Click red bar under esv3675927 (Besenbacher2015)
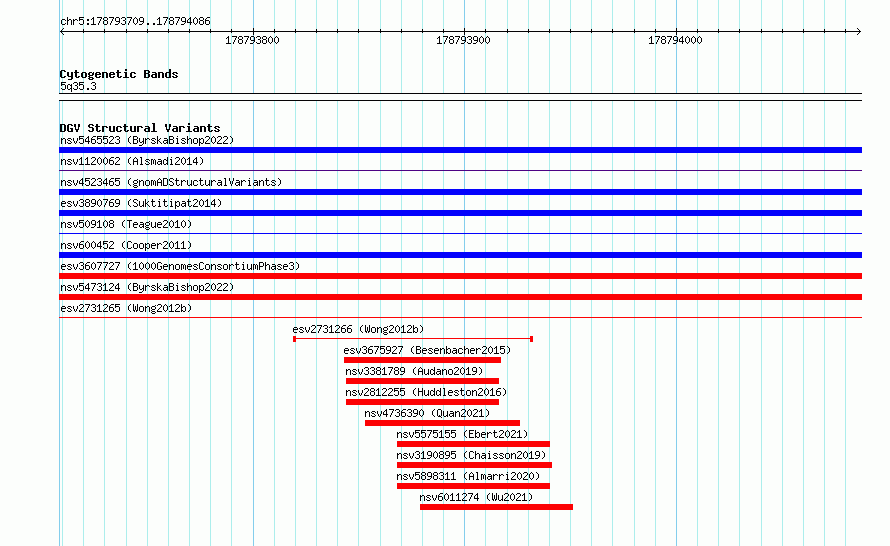Viewport: 890px width, 546px height. (x=422, y=360)
